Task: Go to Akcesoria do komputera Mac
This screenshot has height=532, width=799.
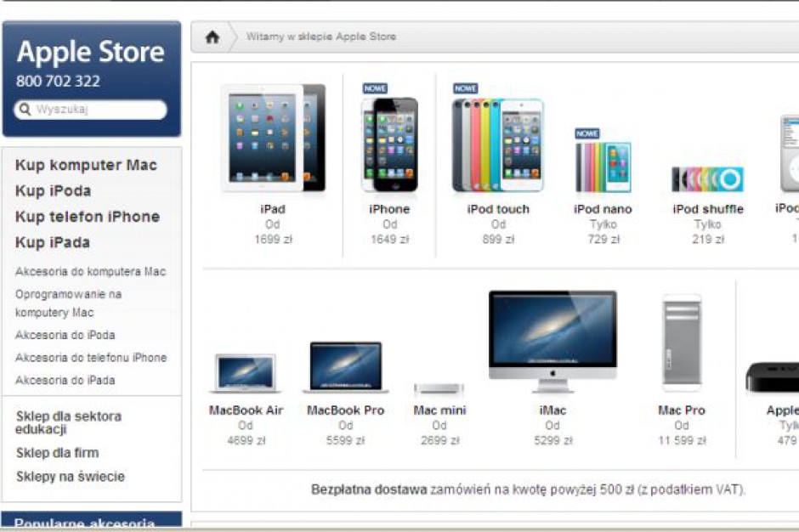Action: pos(91,272)
